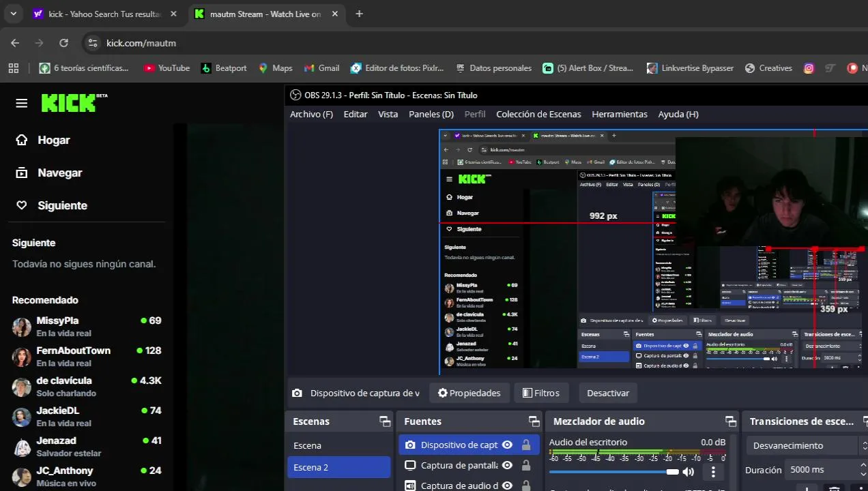Go back in browser history

15,43
